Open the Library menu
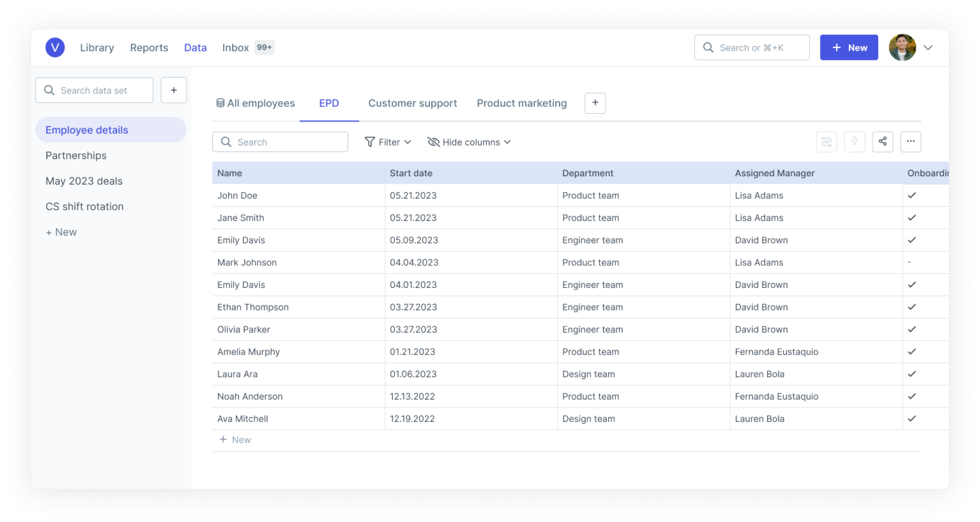This screenshot has height=522, width=980. point(97,47)
